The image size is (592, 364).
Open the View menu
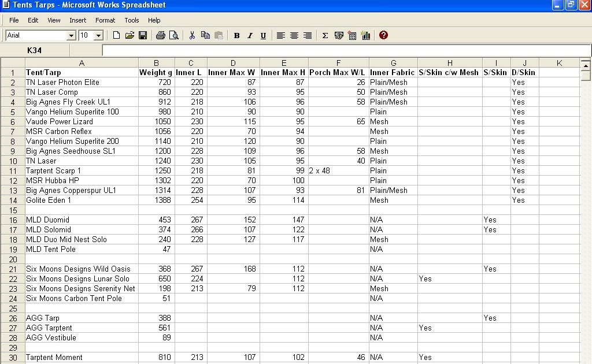click(x=54, y=20)
